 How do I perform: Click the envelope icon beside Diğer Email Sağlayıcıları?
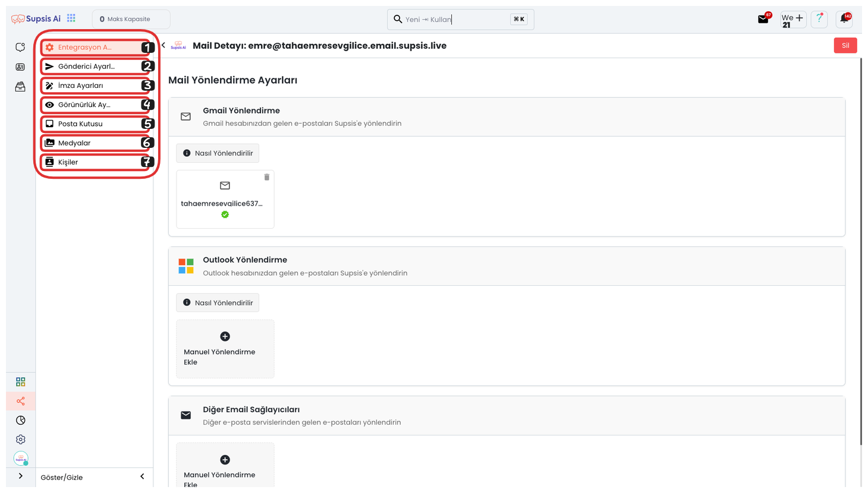tap(186, 415)
